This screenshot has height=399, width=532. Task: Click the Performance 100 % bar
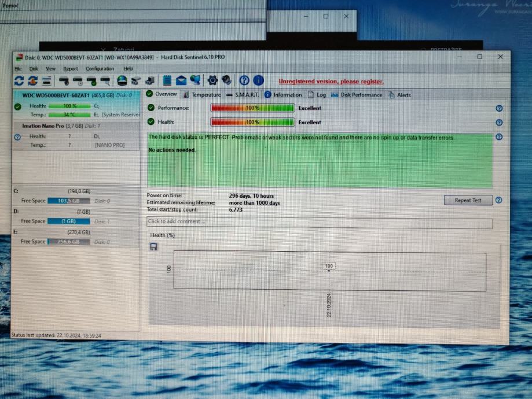tap(253, 108)
